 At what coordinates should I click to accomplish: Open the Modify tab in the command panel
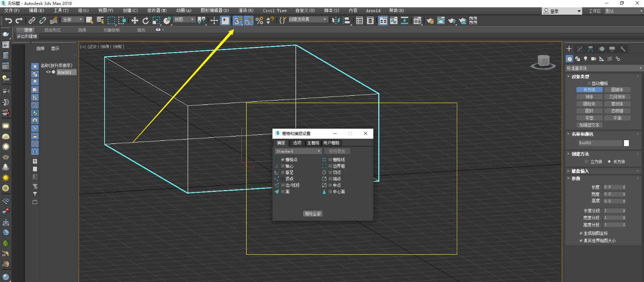[x=580, y=49]
